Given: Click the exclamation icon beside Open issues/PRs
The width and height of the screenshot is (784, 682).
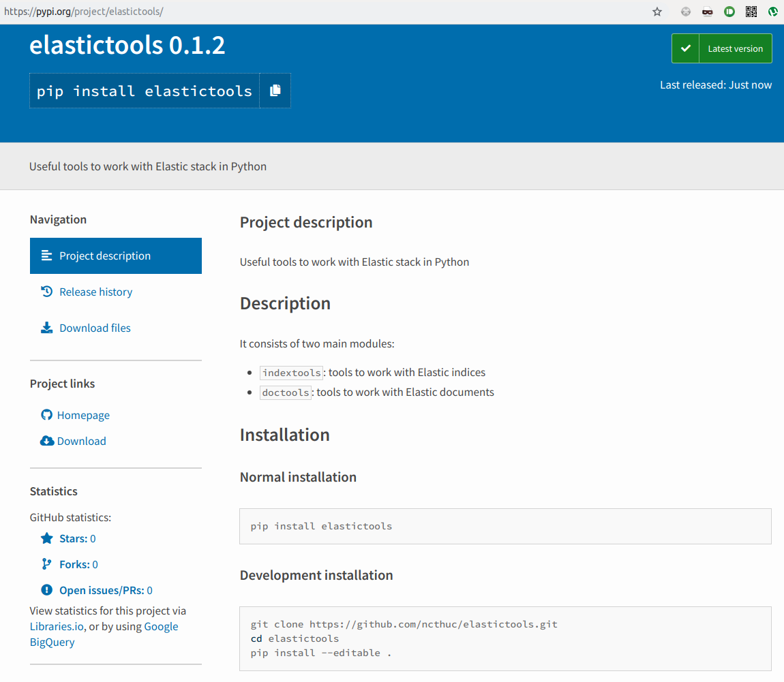Looking at the screenshot, I should (46, 590).
